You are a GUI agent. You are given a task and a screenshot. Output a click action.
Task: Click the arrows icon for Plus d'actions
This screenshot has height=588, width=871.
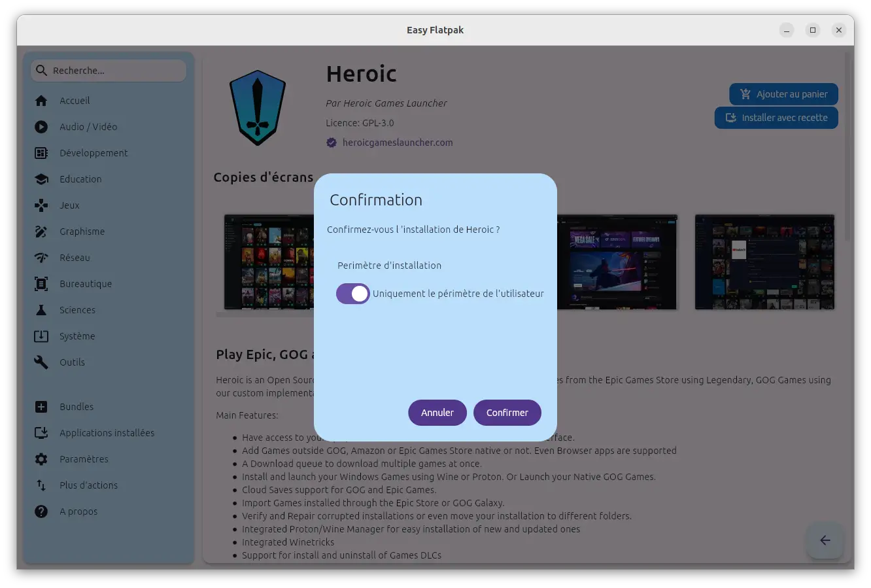coord(41,485)
